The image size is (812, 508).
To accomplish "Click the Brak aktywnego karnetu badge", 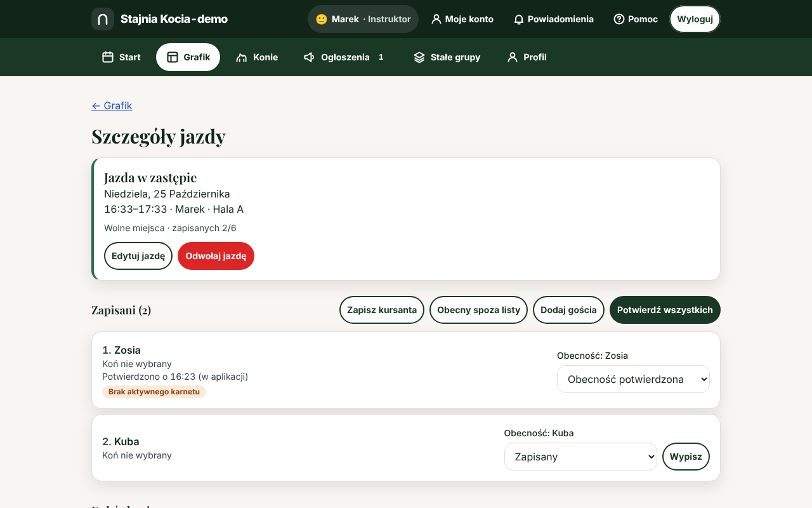I will [x=154, y=392].
